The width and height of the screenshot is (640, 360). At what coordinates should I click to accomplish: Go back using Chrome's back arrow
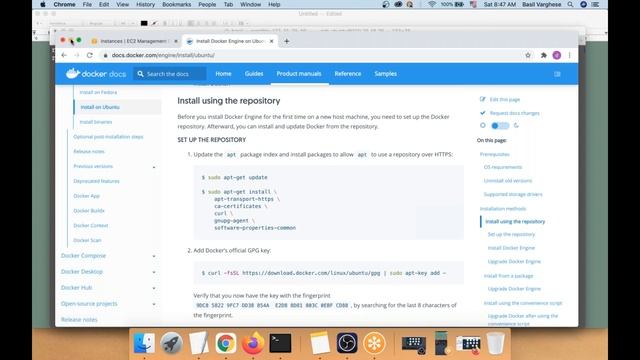(x=64, y=55)
